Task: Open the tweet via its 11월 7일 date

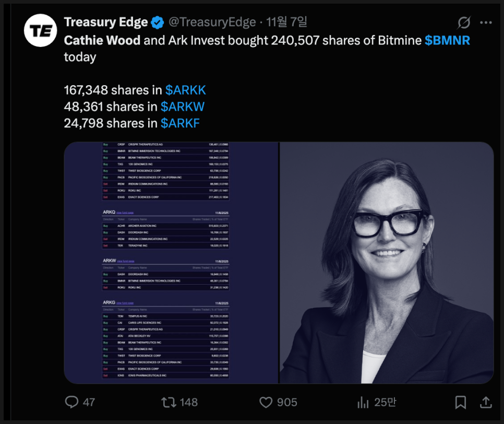Action: click(x=286, y=22)
